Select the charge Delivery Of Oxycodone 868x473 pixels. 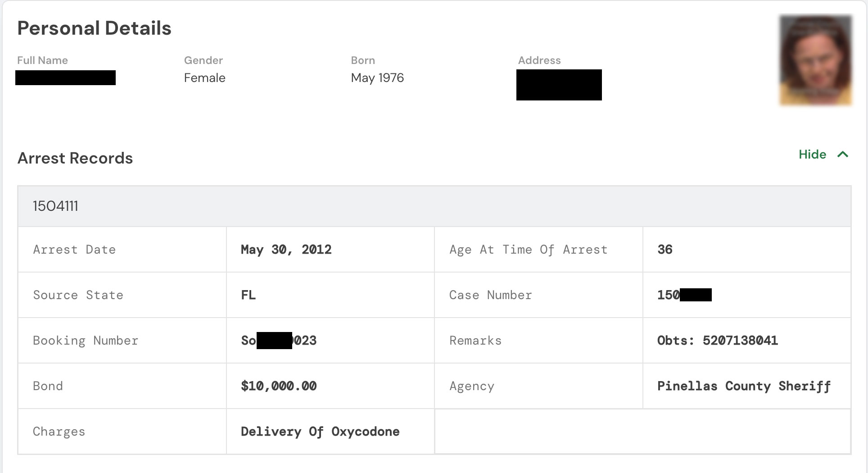[x=320, y=432]
